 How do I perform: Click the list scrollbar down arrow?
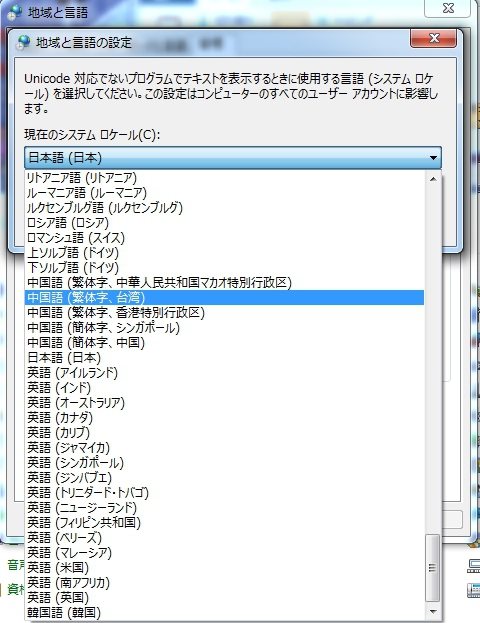point(433,611)
